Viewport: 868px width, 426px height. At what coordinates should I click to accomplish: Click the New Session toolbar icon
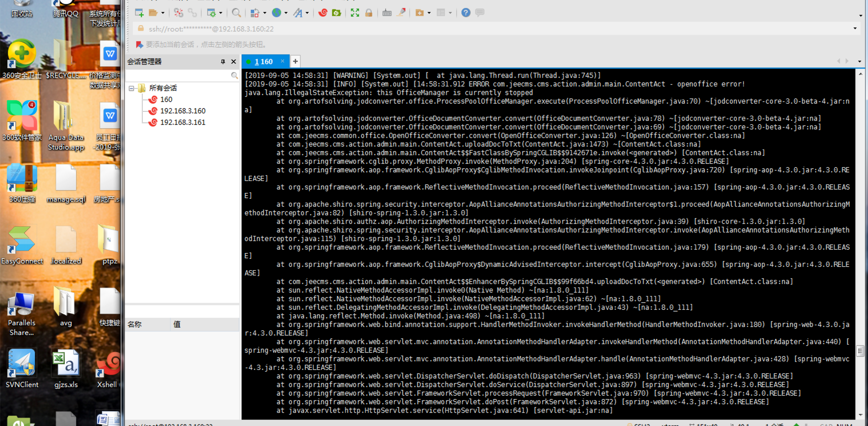(x=139, y=13)
